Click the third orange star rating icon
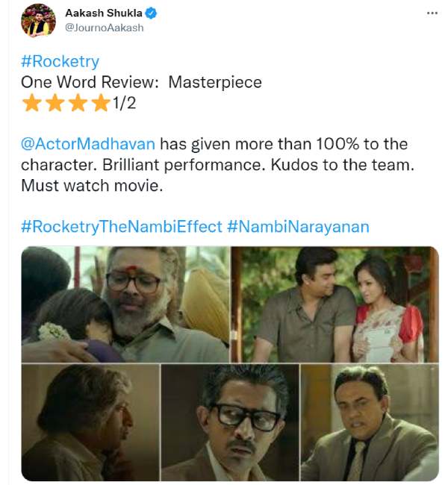448x485 pixels. 78,103
